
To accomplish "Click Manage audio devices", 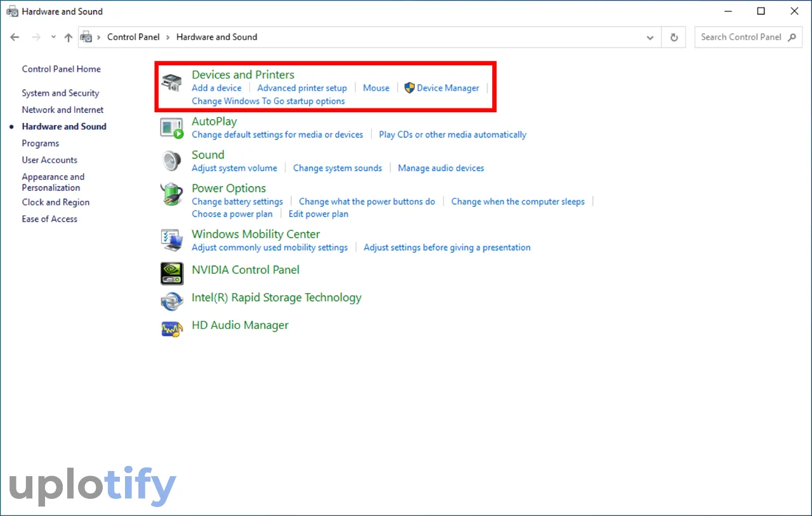I will 441,168.
